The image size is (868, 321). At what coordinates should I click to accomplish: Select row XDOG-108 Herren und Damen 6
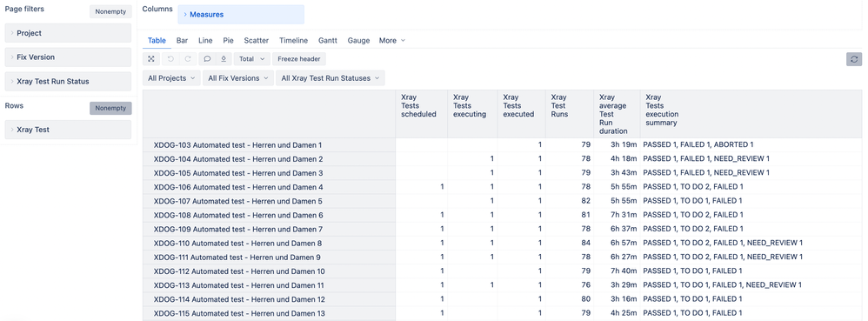coord(269,215)
